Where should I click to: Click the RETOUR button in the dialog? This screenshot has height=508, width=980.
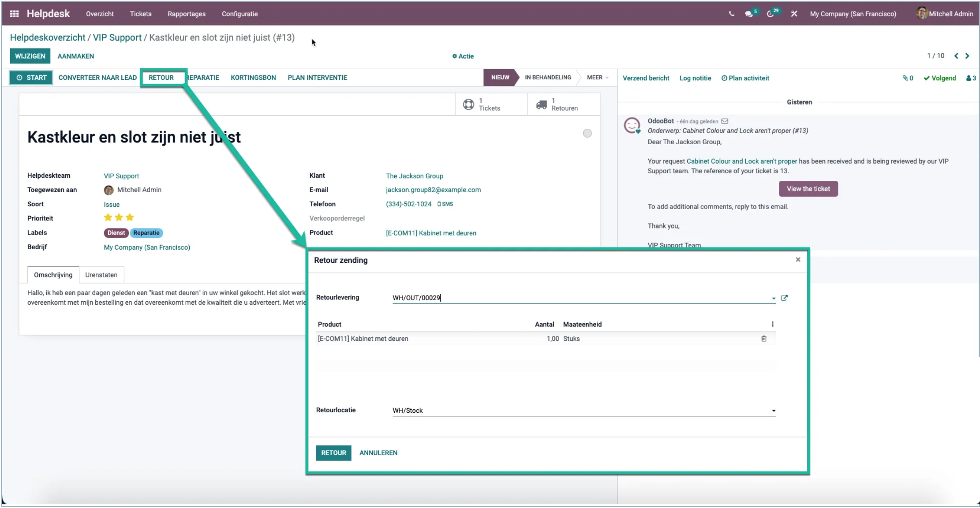pyautogui.click(x=333, y=452)
